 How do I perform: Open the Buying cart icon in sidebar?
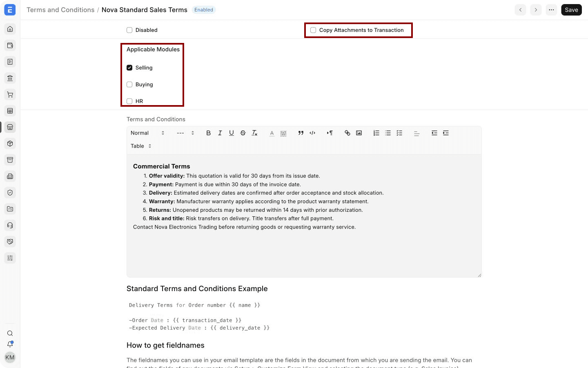[x=10, y=94]
